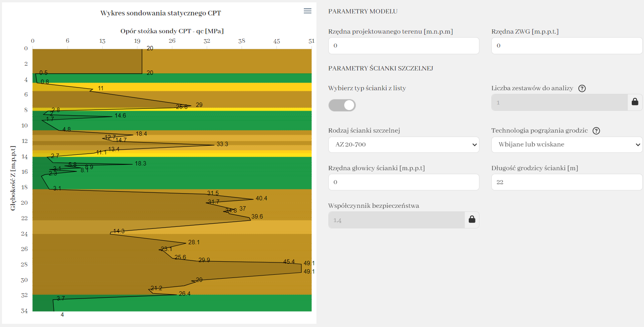Select the Długość grodzicy ścianki field
The width and height of the screenshot is (644, 327).
[566, 182]
